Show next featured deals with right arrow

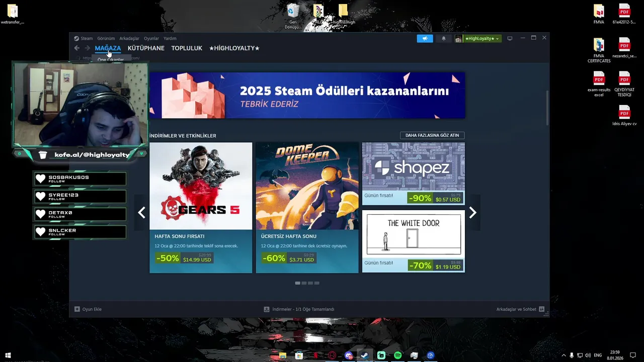click(472, 213)
